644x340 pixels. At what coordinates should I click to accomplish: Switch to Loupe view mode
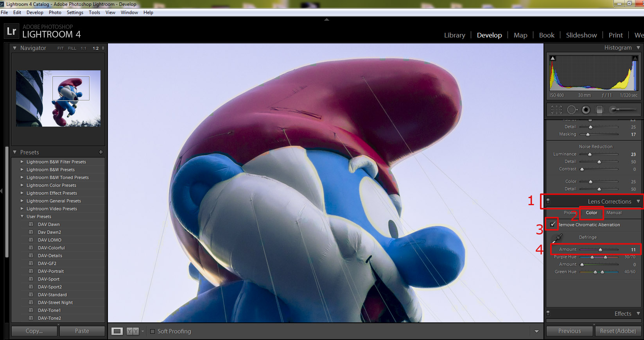117,331
